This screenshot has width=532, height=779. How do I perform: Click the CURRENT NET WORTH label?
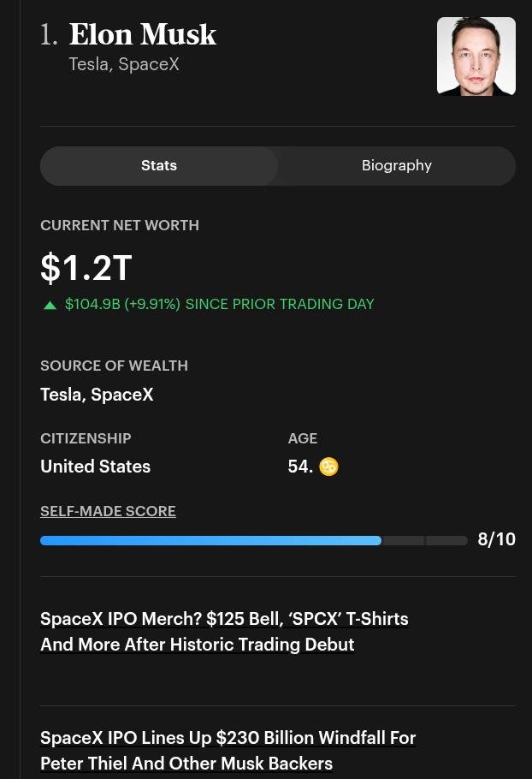pyautogui.click(x=120, y=225)
